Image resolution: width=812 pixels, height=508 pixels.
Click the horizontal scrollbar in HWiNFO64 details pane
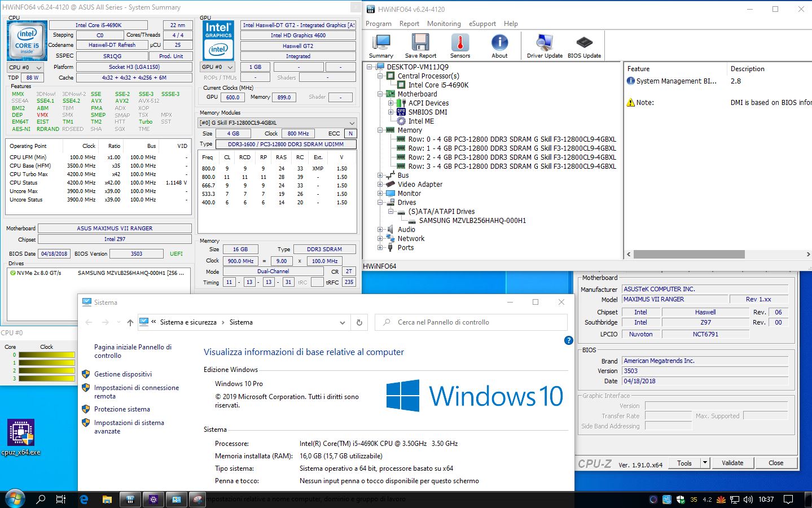pyautogui.click(x=689, y=254)
